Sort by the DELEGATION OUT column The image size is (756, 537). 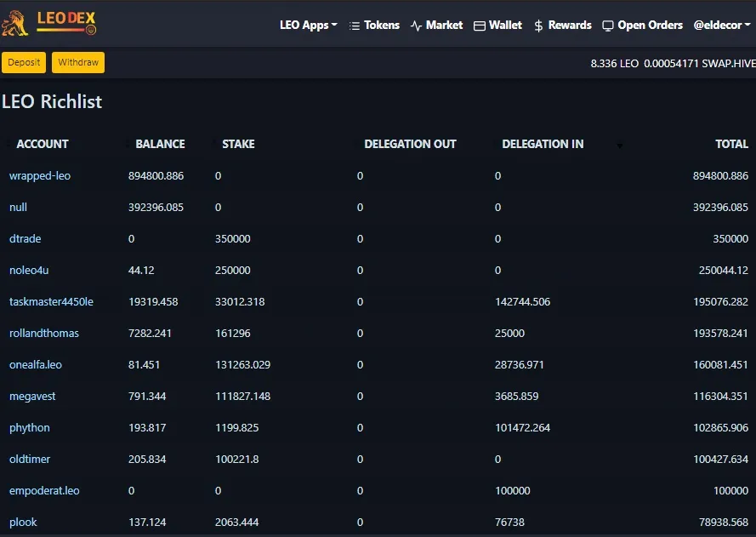410,144
